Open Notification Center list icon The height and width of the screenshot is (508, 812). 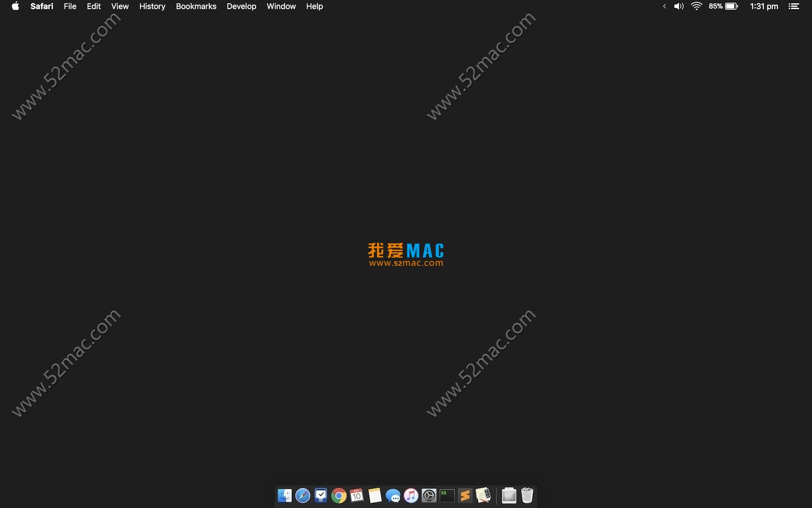click(794, 6)
